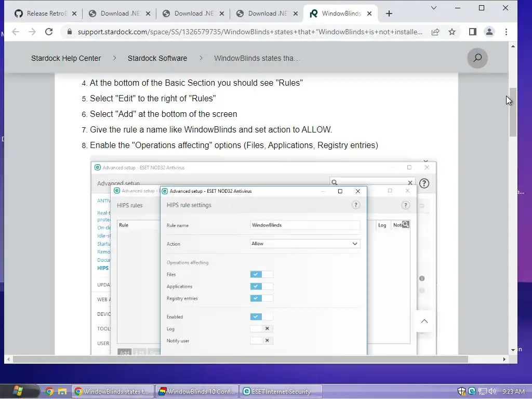Open the network tray icon
532x399 pixels.
click(482, 392)
